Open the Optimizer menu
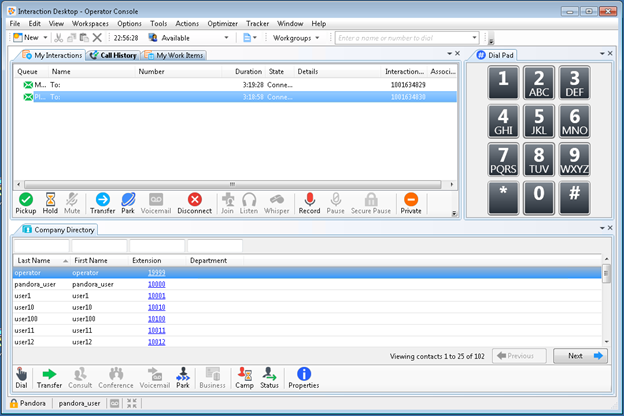Screen dimensions: 624x416 pos(223,23)
